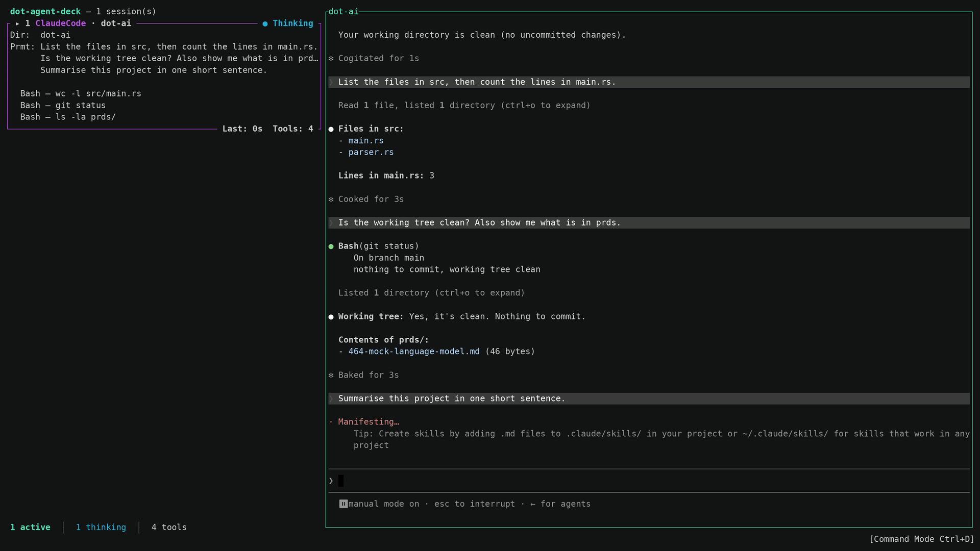Click prompt 'Summarise this project' row

(x=649, y=399)
